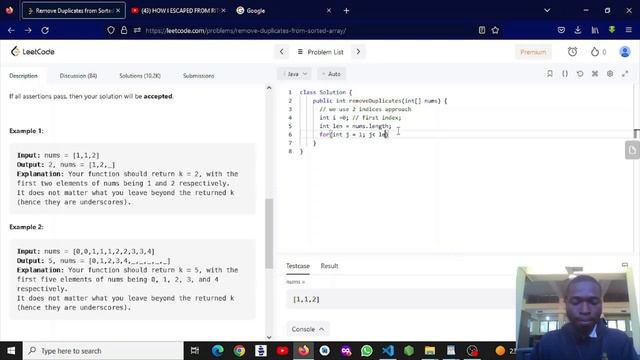Click the description panel scrollbar thumb
Image resolution: width=640 pixels, height=360 pixels.
tap(269, 233)
